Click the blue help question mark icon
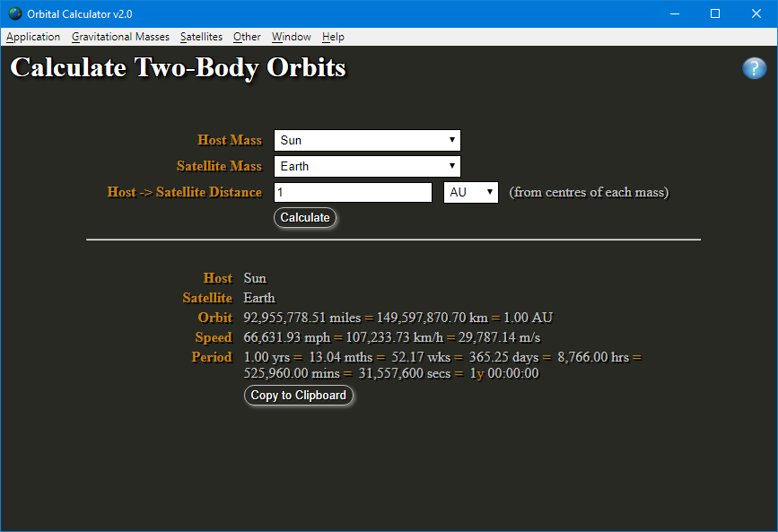778x532 pixels. tap(754, 68)
